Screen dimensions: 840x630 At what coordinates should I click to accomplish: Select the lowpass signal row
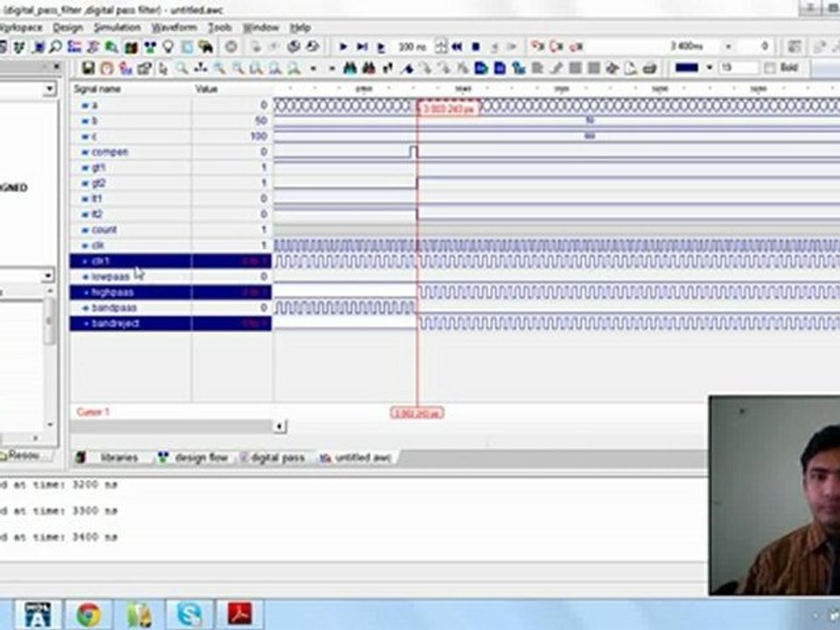(171, 276)
